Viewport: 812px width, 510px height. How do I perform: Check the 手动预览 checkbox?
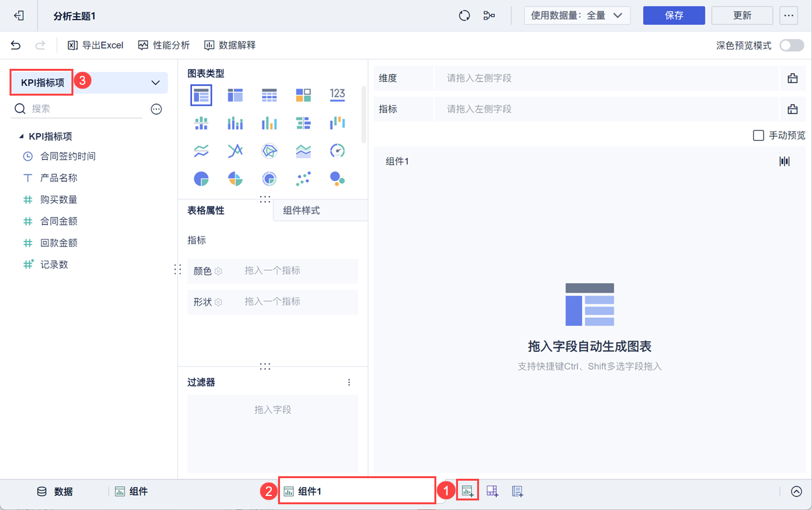[758, 135]
